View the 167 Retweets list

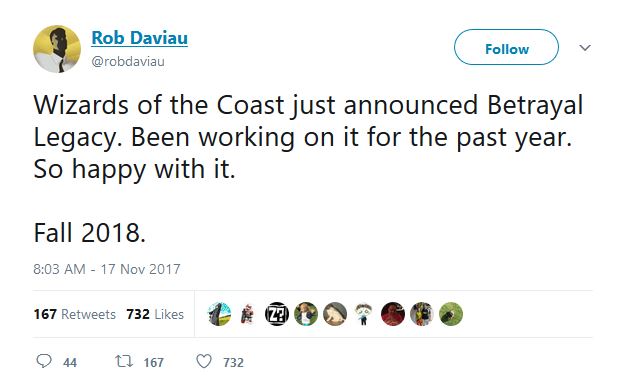tap(75, 314)
